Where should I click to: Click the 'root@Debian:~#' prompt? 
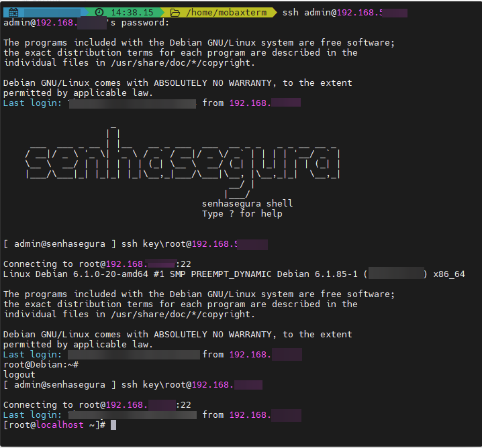point(41,365)
